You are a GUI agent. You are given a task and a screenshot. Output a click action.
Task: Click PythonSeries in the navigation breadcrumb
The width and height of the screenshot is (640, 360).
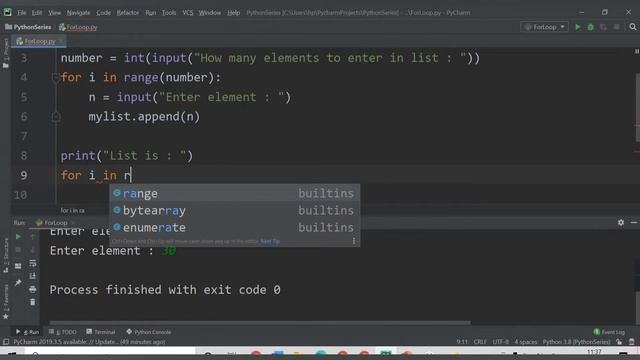28,27
